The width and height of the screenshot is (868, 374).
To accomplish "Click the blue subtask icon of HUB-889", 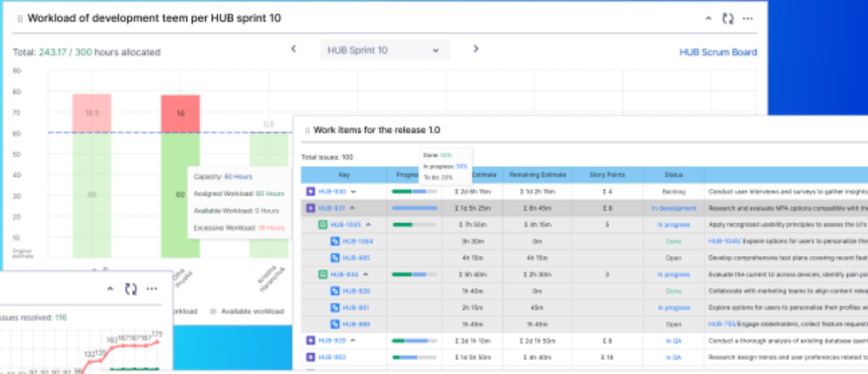I will click(x=335, y=325).
